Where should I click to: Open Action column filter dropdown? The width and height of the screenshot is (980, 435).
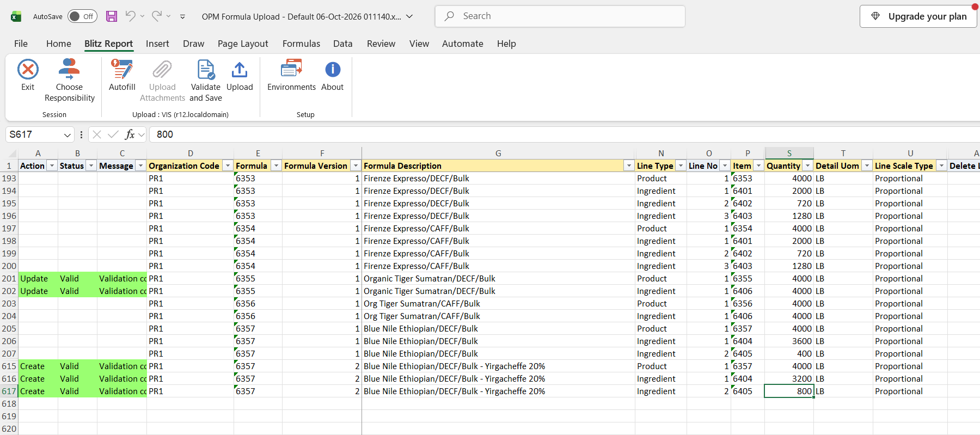[x=52, y=166]
